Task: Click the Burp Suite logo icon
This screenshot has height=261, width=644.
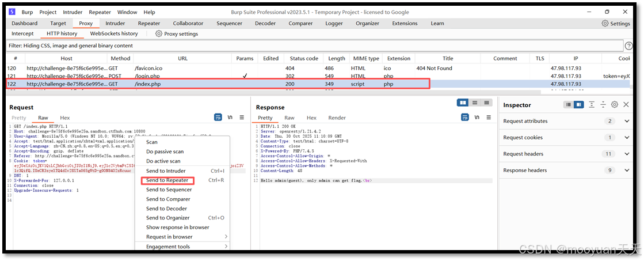Action: [x=12, y=12]
